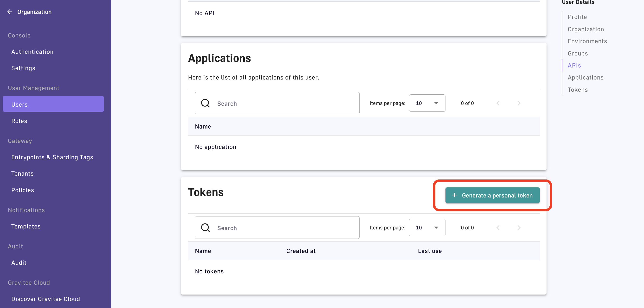
Task: Click the magnifier icon in Tokens search
Action: [x=205, y=228]
